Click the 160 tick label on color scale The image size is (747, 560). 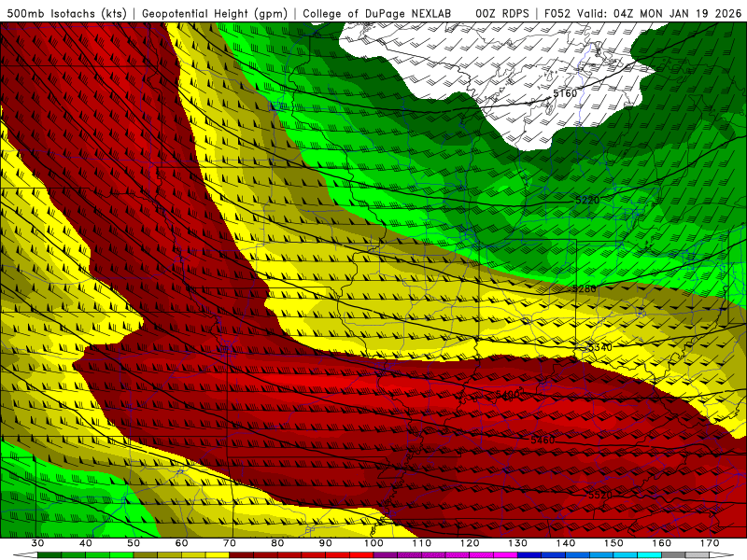[662, 543]
